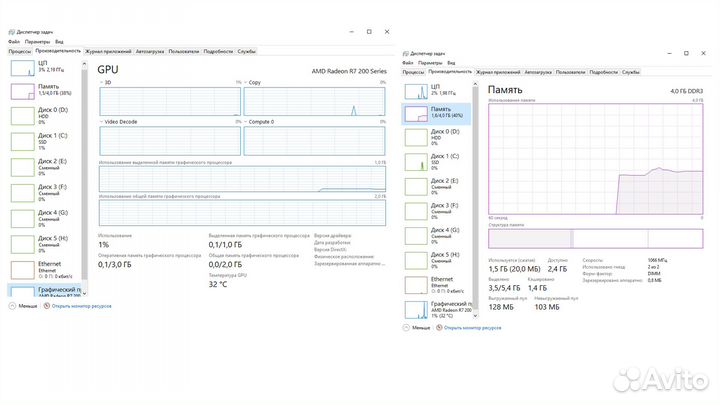This screenshot has height=405, width=720.
Task: Open the Copy engine graph dropdown
Action: tap(246, 81)
